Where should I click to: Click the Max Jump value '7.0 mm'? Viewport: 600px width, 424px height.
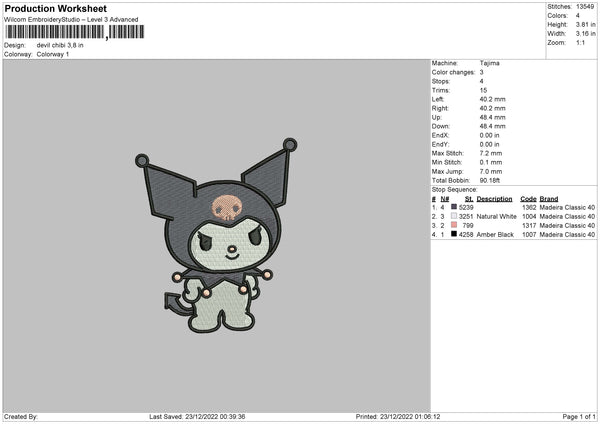click(491, 171)
